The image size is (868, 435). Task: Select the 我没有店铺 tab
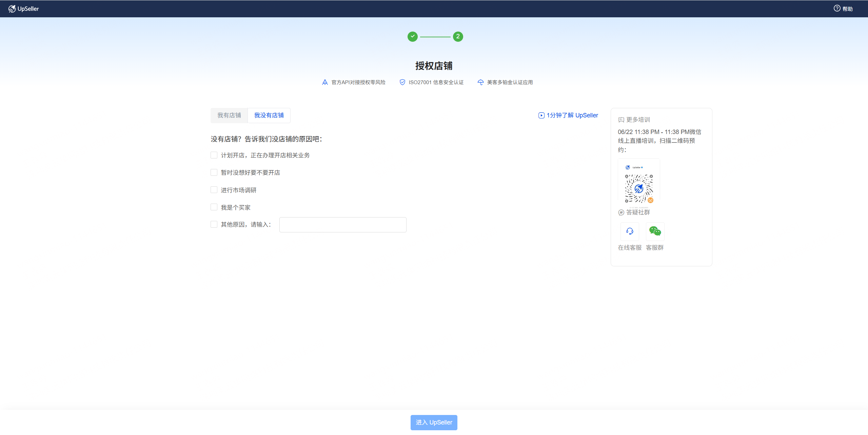(269, 115)
